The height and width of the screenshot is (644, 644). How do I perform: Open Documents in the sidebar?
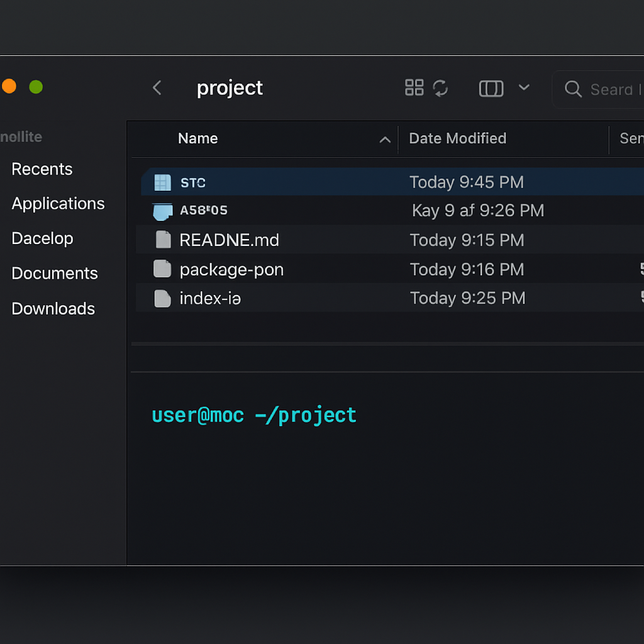pyautogui.click(x=55, y=274)
